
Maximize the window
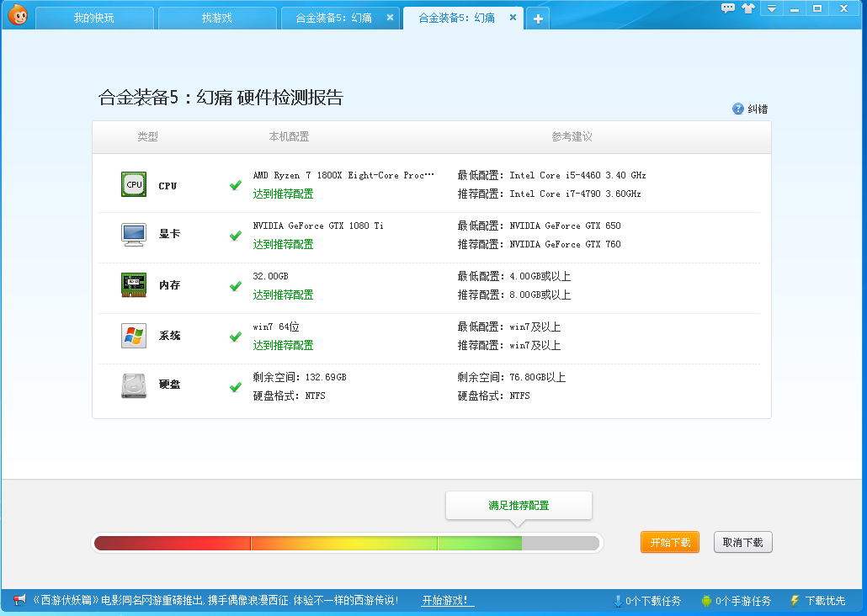click(817, 8)
